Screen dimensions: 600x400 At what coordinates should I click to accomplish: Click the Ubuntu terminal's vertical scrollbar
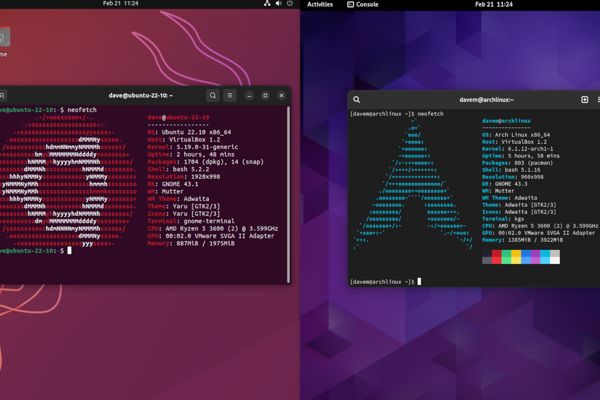pyautogui.click(x=288, y=194)
